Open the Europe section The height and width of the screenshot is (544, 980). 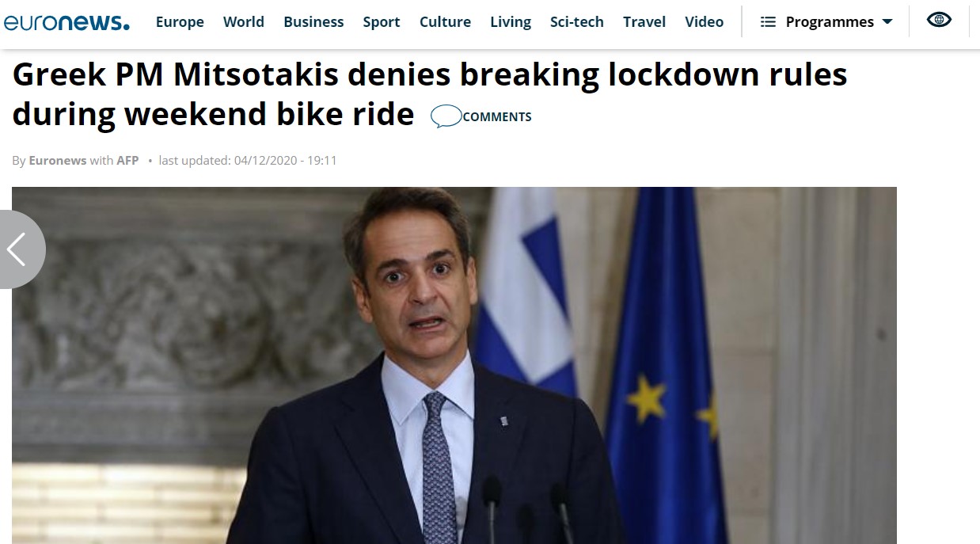(180, 22)
